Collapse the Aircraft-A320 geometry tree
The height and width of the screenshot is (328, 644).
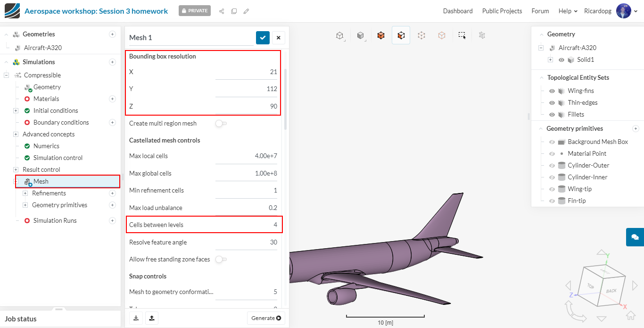click(541, 48)
